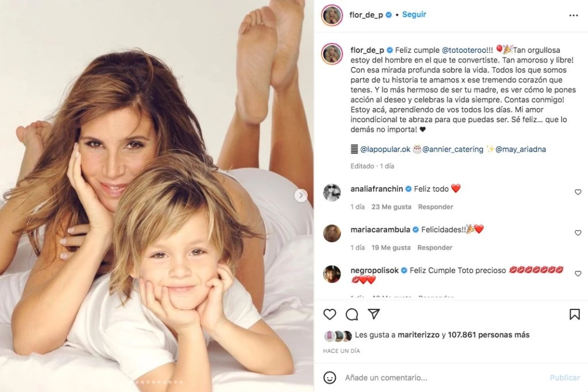Viewport: 588px width, 392px height.
Task: Like negropolisok's comment
Action: point(578,274)
